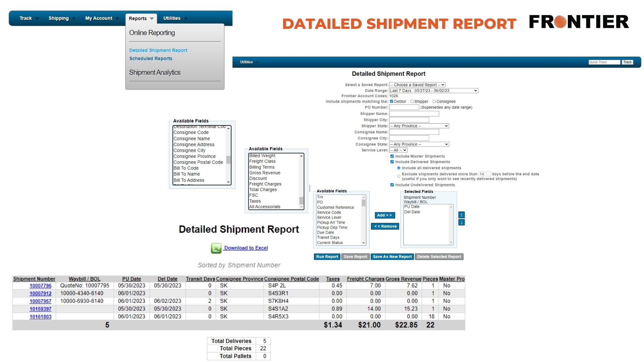The height and width of the screenshot is (362, 644).
Task: Open shipment number 10159397
Action: pyautogui.click(x=40, y=309)
